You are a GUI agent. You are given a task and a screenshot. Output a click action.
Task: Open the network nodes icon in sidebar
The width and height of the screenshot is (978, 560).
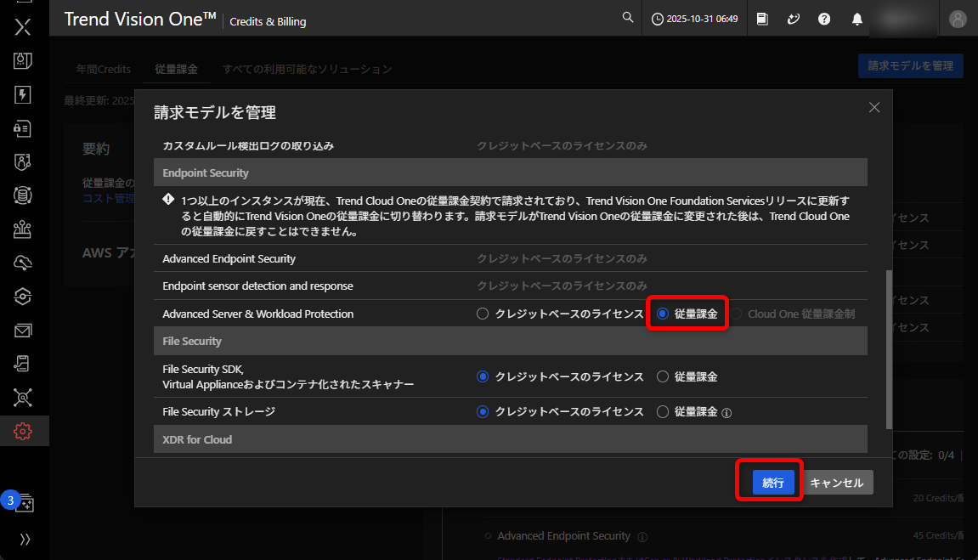point(22,397)
